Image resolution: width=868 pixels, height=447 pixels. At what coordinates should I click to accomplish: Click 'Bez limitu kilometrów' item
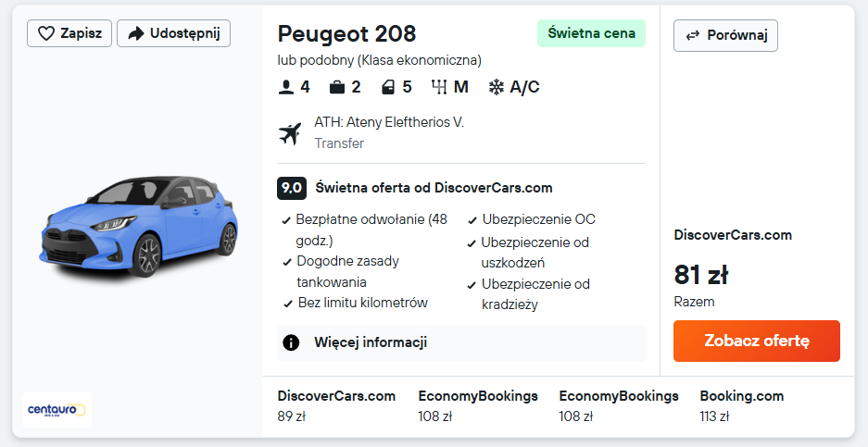coord(362,303)
